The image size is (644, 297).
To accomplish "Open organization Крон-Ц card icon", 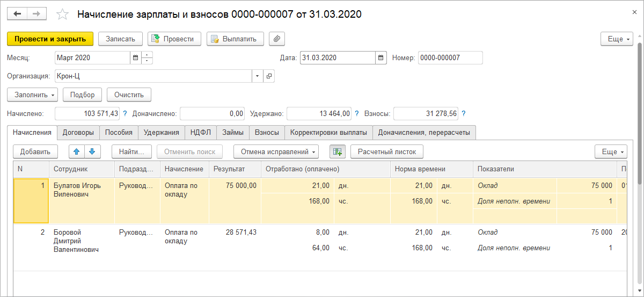I will [269, 76].
